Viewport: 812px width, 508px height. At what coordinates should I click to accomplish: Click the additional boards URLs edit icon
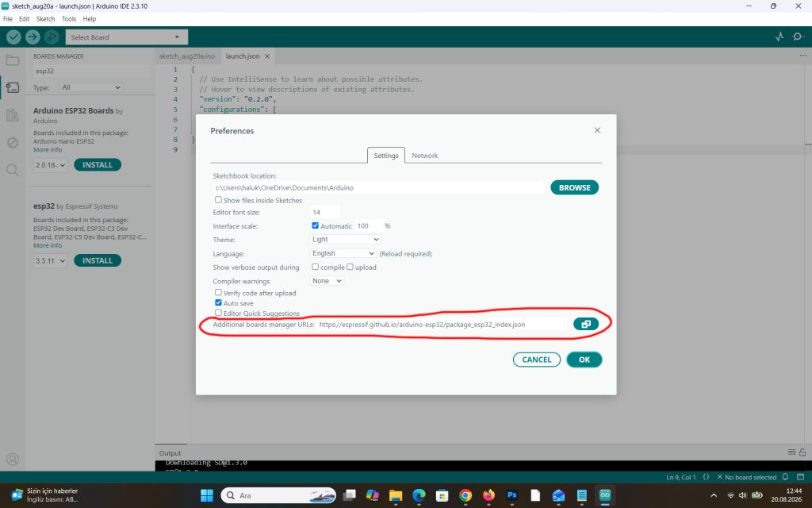click(586, 324)
